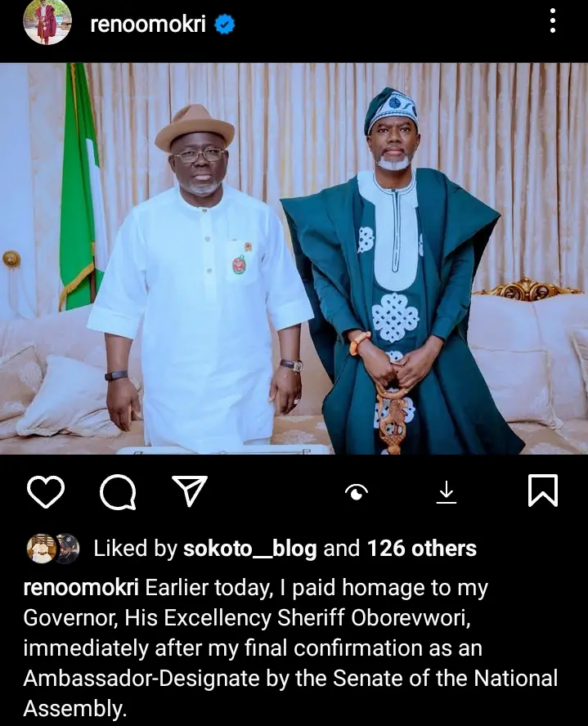Tap the right liker avatar beside Liked by
Image resolution: width=588 pixels, height=726 pixels.
click(65, 548)
